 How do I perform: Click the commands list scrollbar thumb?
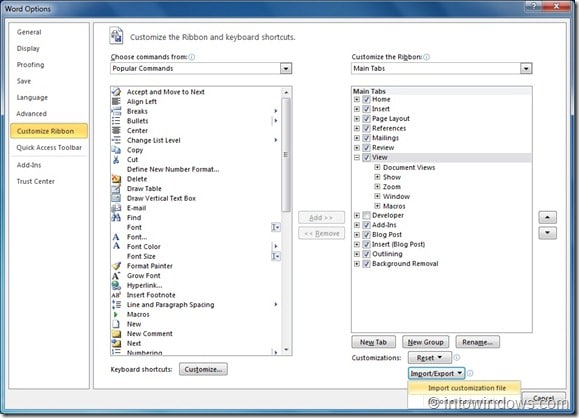[x=286, y=154]
